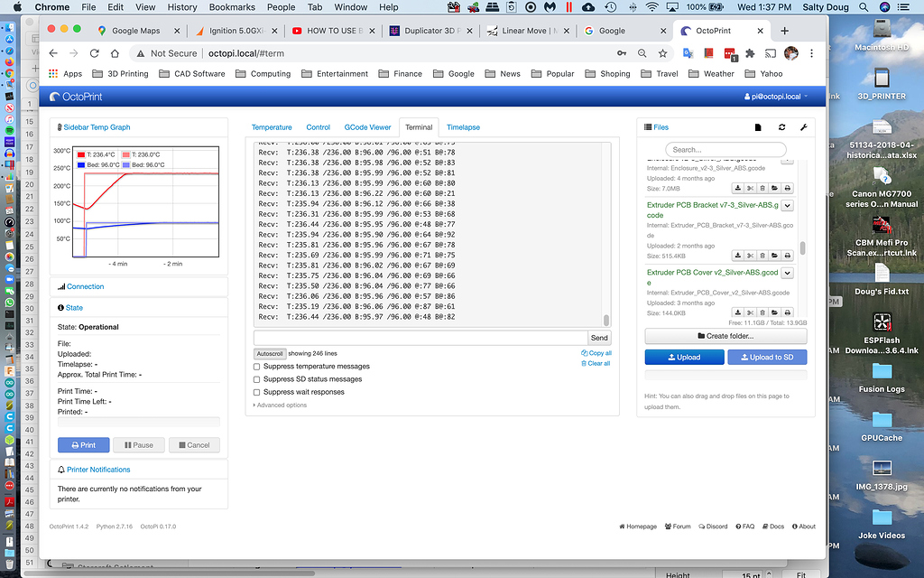Open the Files panel wrench settings
This screenshot has width=924, height=578.
803,127
